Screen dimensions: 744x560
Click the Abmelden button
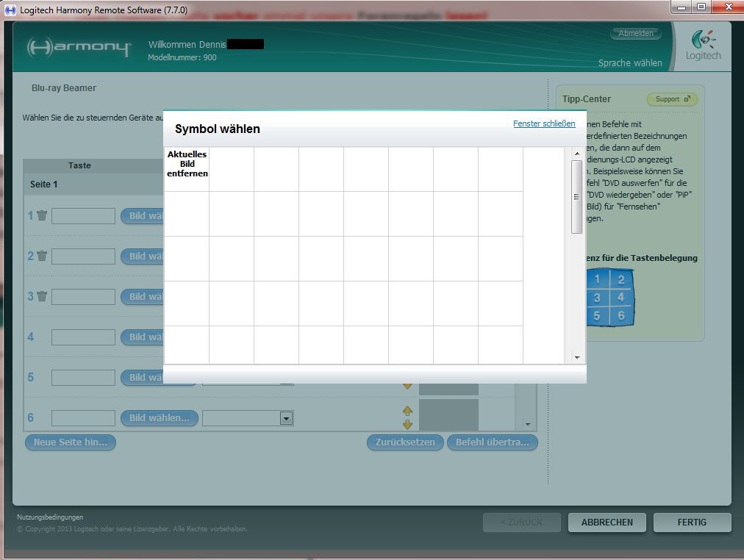(636, 33)
